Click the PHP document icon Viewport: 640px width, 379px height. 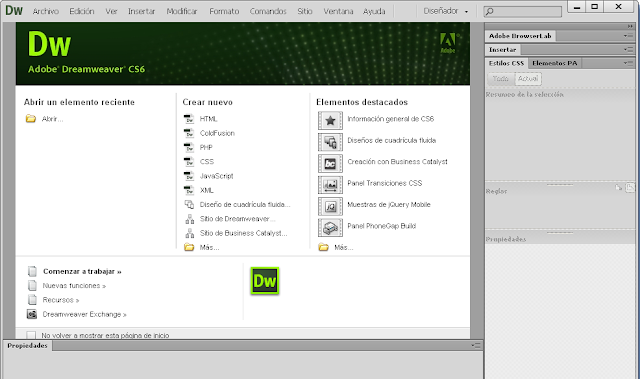point(189,147)
